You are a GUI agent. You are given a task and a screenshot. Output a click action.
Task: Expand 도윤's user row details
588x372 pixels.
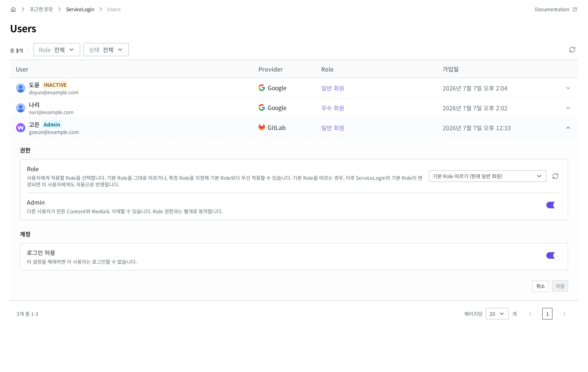coord(568,88)
